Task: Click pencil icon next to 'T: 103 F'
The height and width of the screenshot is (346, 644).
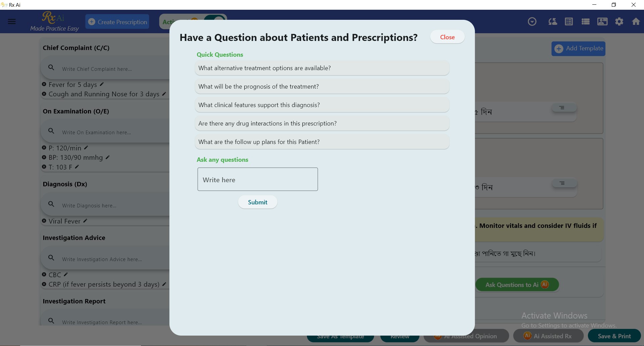Action: click(x=77, y=167)
